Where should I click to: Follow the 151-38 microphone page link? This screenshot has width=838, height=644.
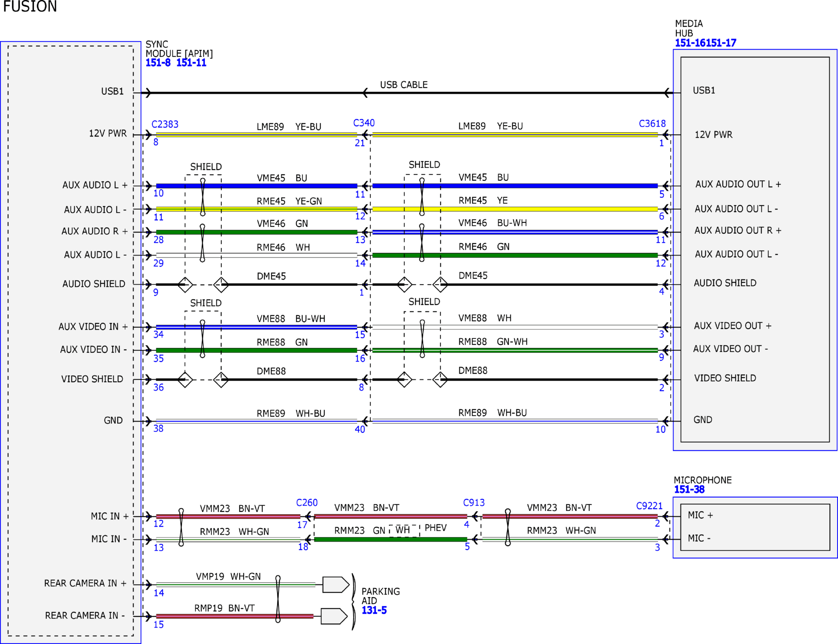tap(689, 489)
